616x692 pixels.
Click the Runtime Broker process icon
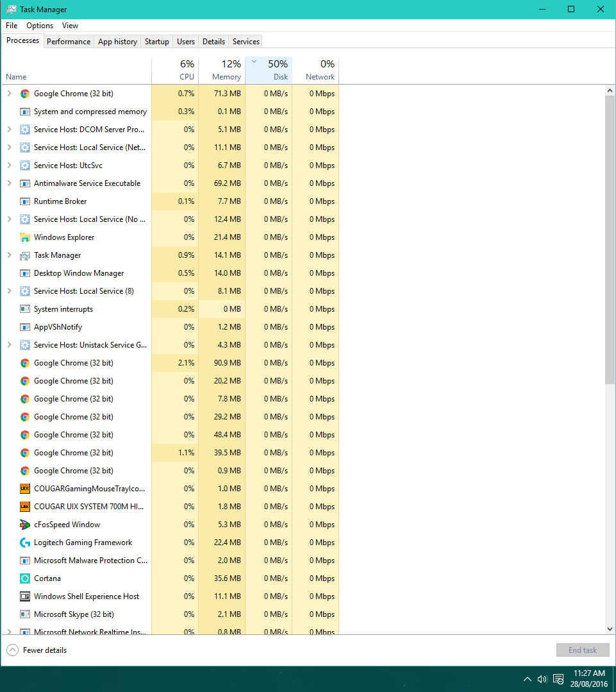(x=25, y=201)
